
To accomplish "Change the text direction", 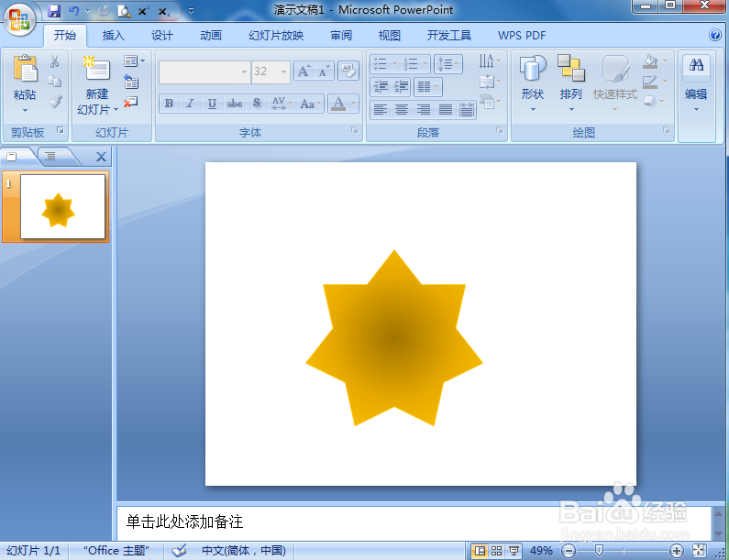I will [490, 60].
